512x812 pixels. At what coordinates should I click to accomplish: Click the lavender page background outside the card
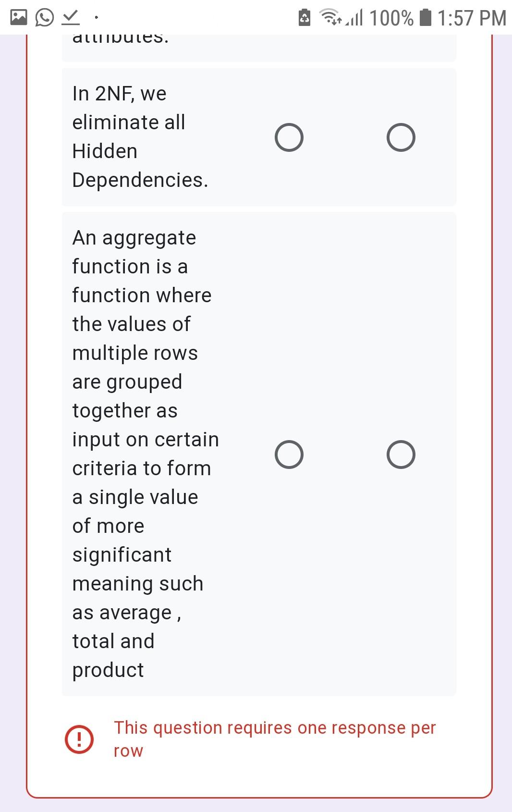502,384
